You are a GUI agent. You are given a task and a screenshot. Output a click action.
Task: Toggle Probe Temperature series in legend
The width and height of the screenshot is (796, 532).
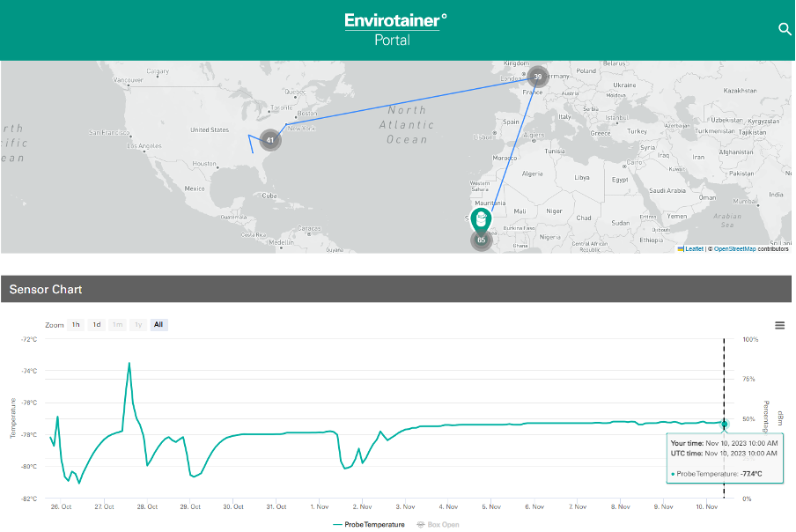point(369,525)
